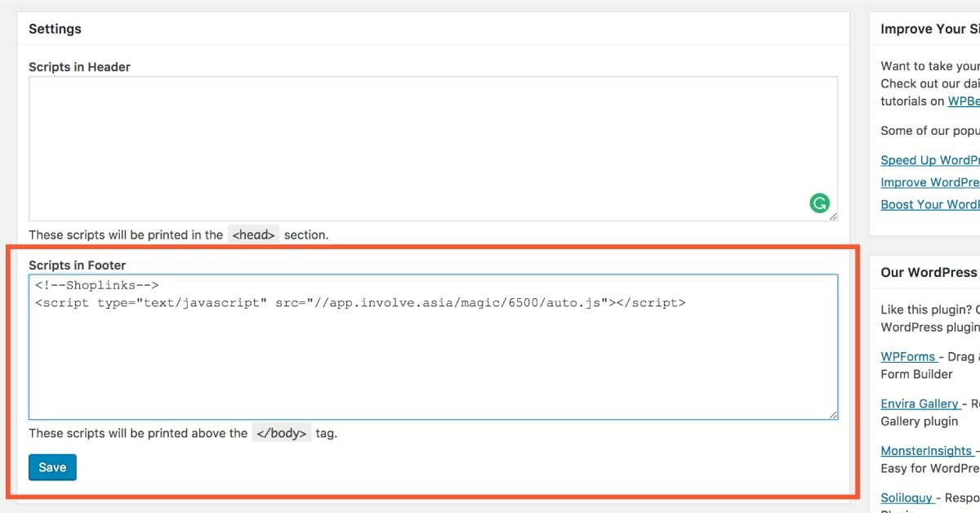The width and height of the screenshot is (980, 513).
Task: Click the header textarea resize handle
Action: [x=832, y=216]
